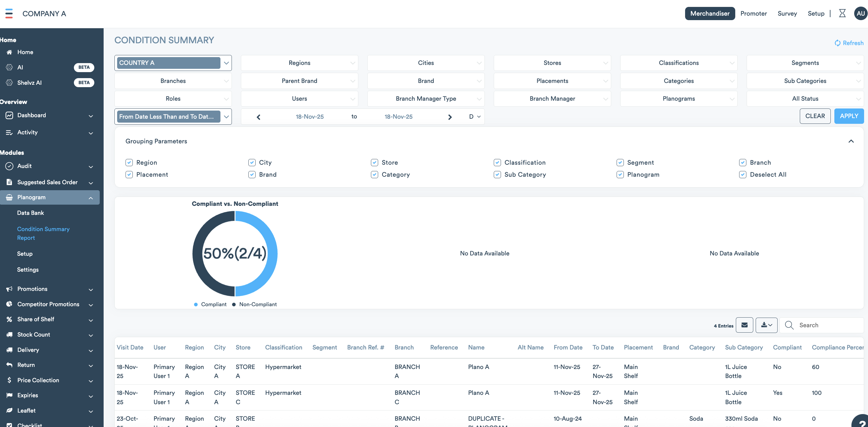The width and height of the screenshot is (868, 427).
Task: Toggle the Planogram grouping checkbox
Action: pyautogui.click(x=620, y=175)
